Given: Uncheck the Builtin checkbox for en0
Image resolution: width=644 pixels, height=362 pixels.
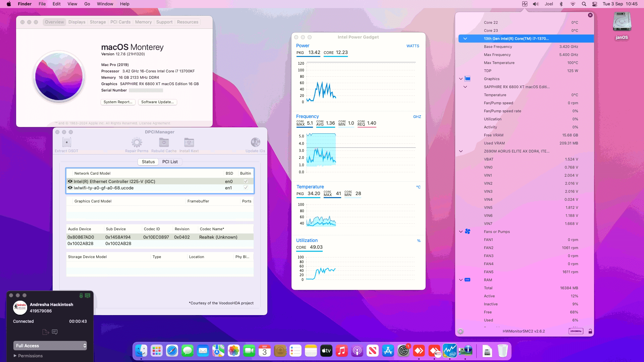Looking at the screenshot, I should [246, 181].
